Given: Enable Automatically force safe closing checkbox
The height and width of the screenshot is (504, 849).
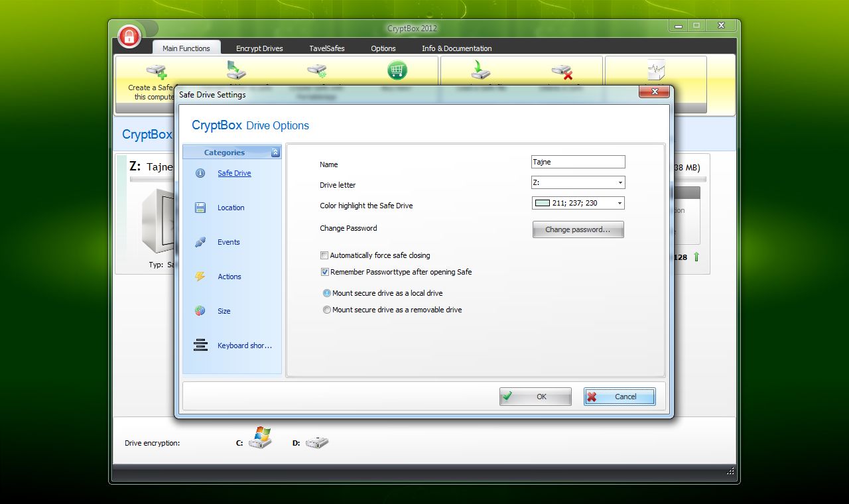Looking at the screenshot, I should (324, 255).
